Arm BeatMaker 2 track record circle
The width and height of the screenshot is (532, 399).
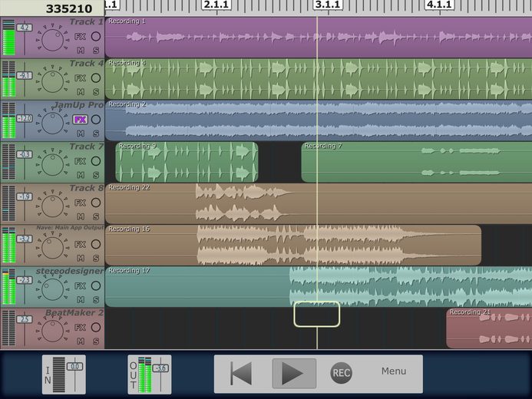click(96, 328)
